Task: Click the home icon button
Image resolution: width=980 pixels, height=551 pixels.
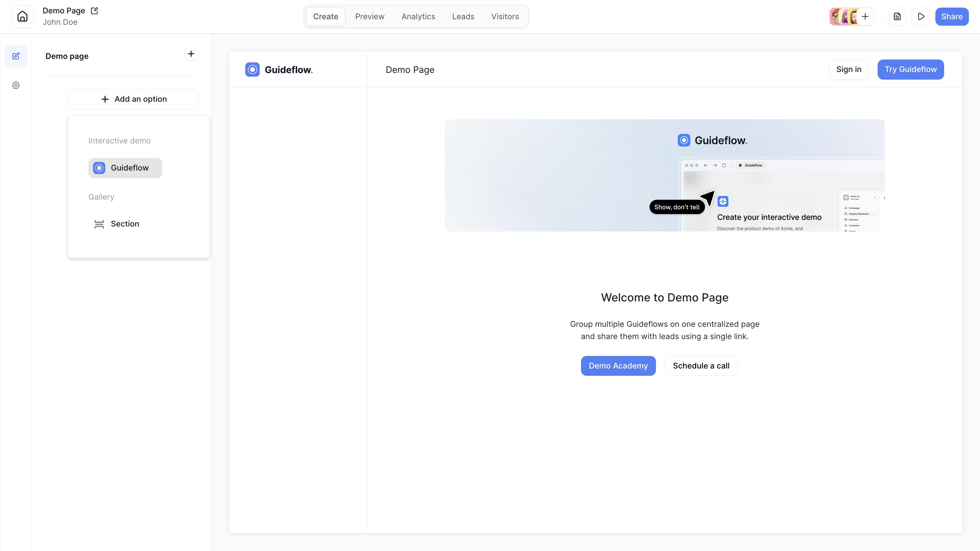Action: pyautogui.click(x=22, y=16)
